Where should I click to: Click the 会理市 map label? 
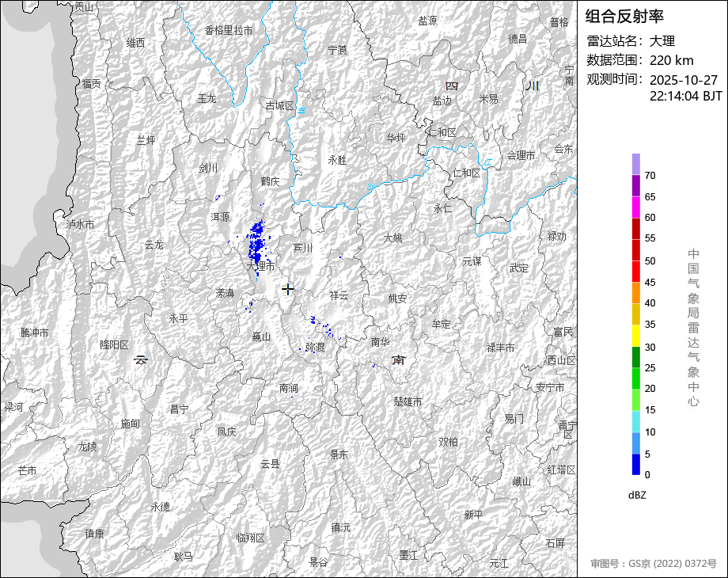[x=521, y=156]
